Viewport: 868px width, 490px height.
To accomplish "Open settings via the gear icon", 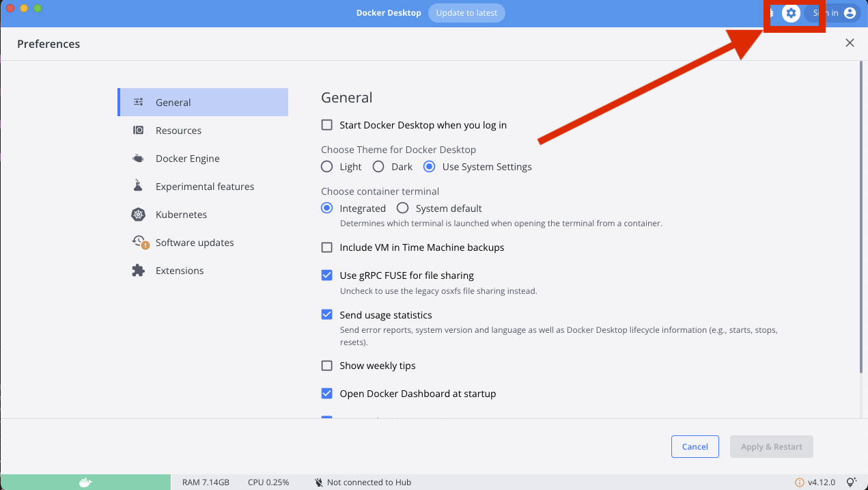I will (x=791, y=13).
